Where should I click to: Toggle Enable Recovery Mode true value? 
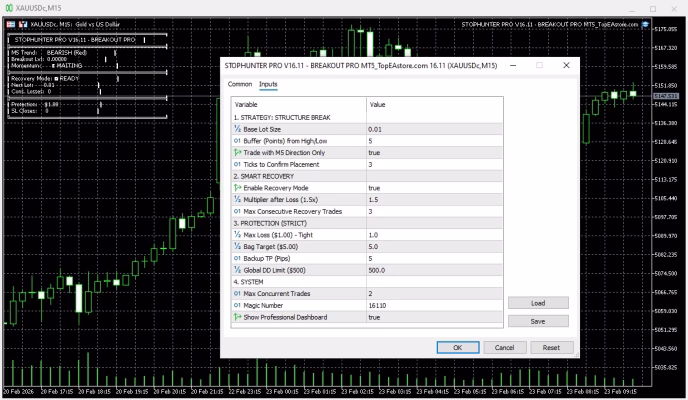(434, 188)
